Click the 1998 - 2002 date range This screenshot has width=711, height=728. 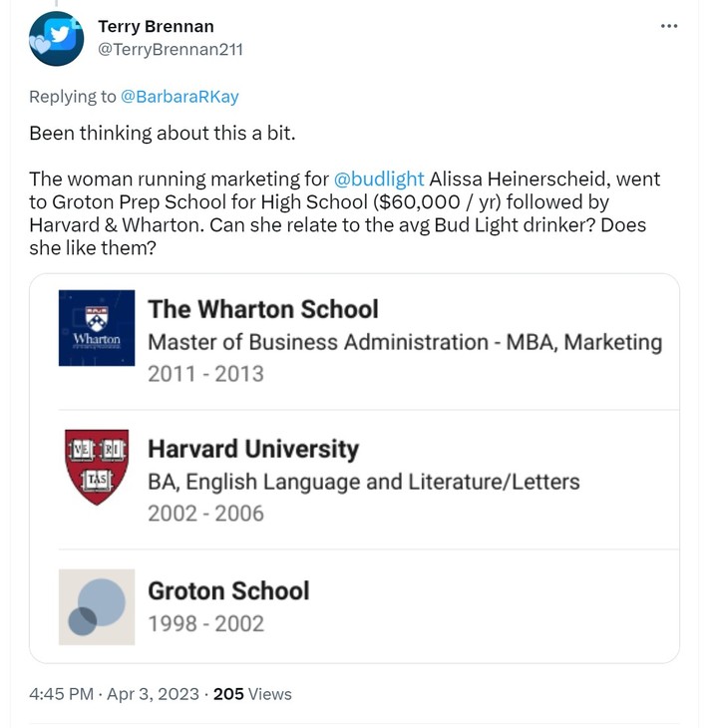[x=205, y=623]
